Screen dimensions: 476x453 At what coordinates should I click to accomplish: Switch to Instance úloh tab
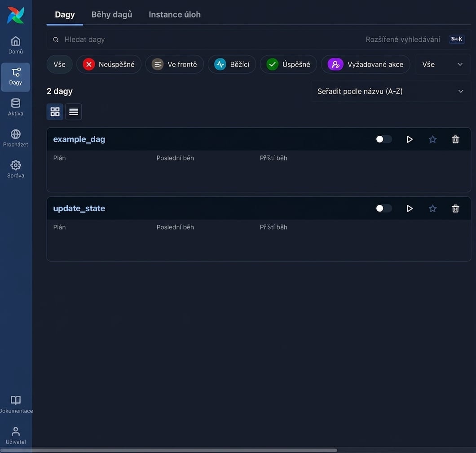click(x=175, y=14)
